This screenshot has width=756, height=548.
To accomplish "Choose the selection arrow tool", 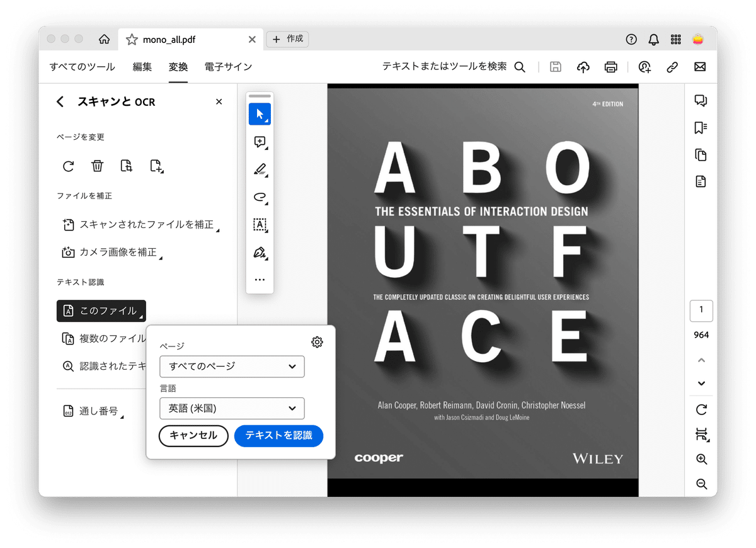I will (260, 114).
